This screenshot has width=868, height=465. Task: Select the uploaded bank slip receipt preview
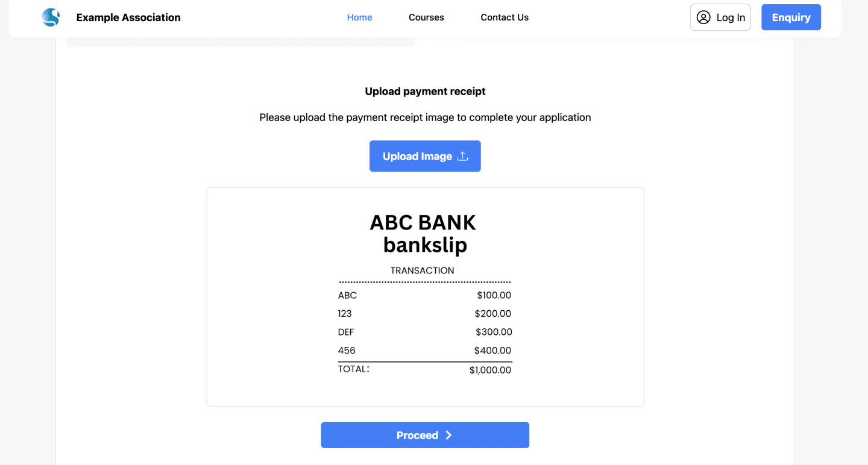(x=425, y=297)
